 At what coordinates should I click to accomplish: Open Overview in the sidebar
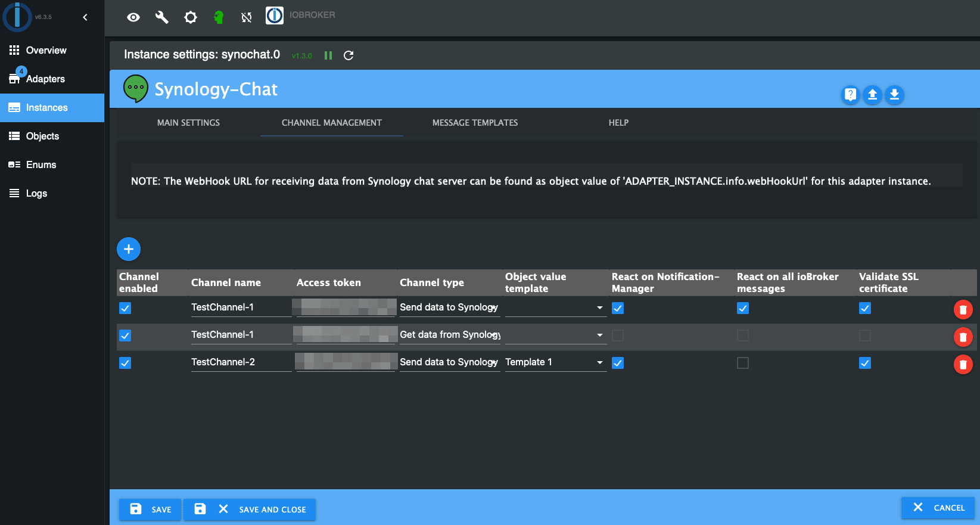coord(52,50)
